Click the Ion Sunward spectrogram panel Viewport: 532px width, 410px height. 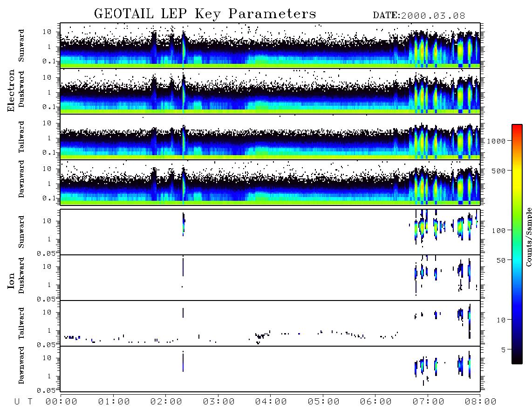(270, 232)
